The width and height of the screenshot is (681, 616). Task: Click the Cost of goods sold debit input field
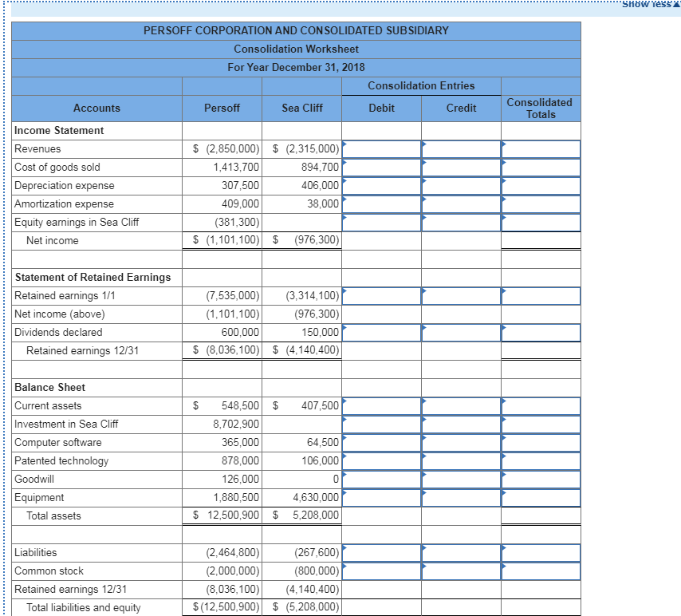pyautogui.click(x=381, y=167)
